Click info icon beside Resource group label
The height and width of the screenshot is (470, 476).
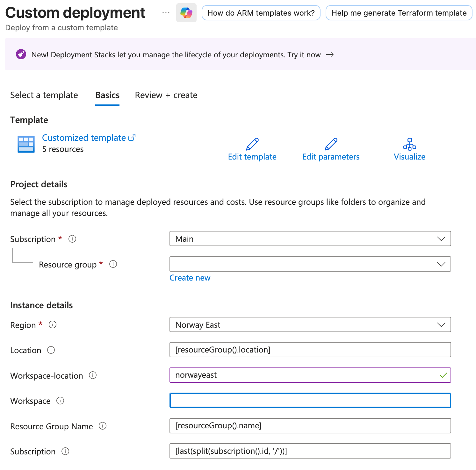tap(113, 264)
